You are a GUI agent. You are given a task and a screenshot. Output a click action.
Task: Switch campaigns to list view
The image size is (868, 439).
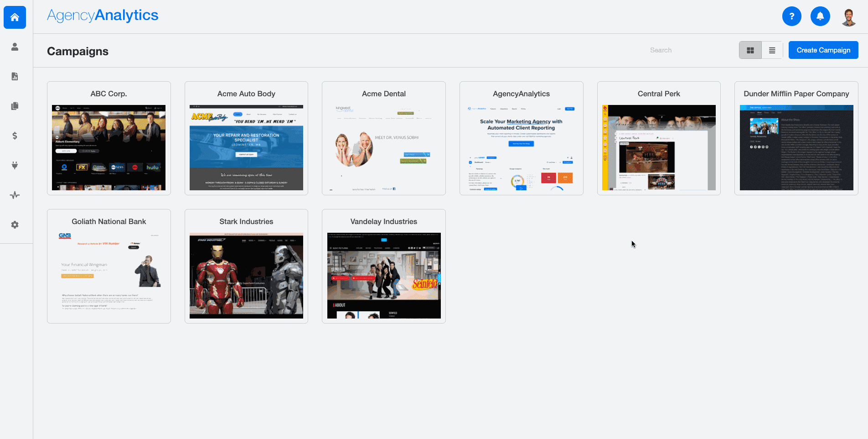coord(772,50)
